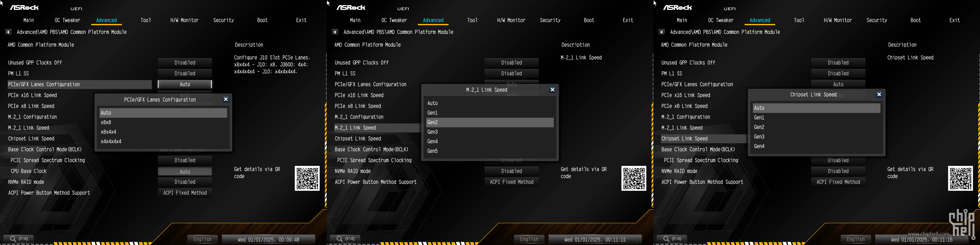Image resolution: width=980 pixels, height=245 pixels.
Task: Select Auto in the Chipset Link Speed popup
Action: click(x=816, y=108)
